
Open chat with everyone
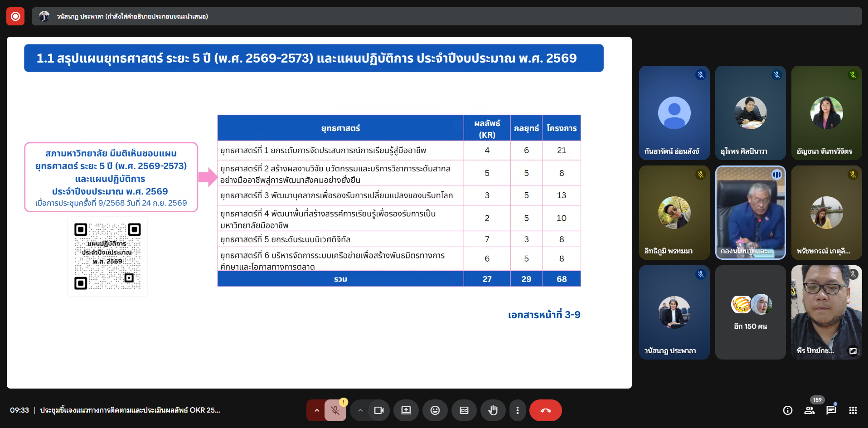831,410
